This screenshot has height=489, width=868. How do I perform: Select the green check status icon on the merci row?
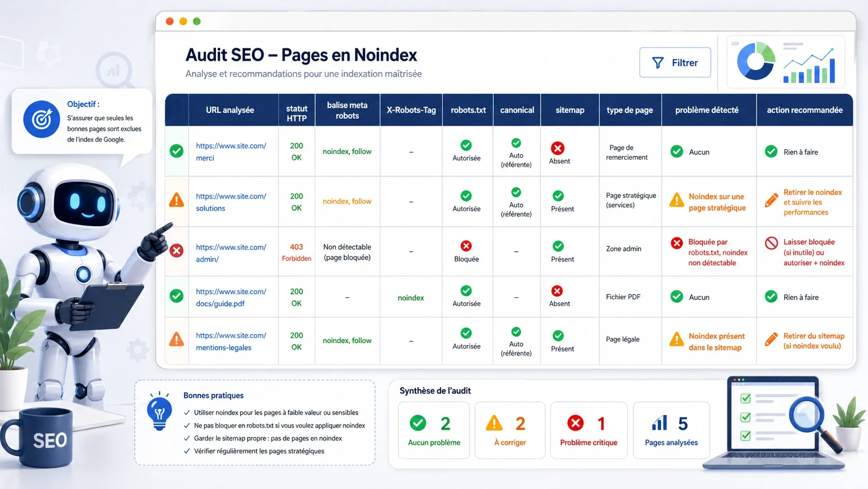coord(177,151)
